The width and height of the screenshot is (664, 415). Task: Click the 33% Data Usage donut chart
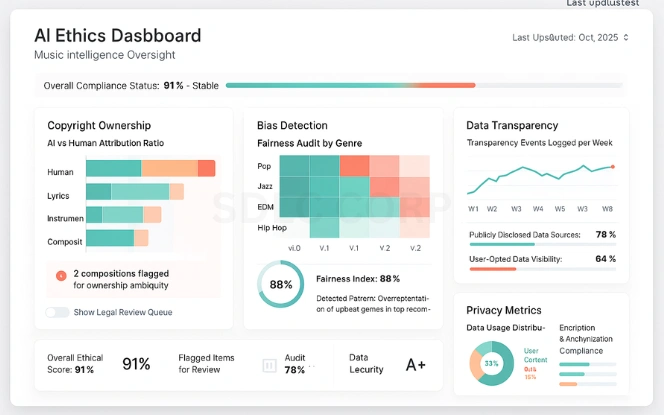coord(490,363)
